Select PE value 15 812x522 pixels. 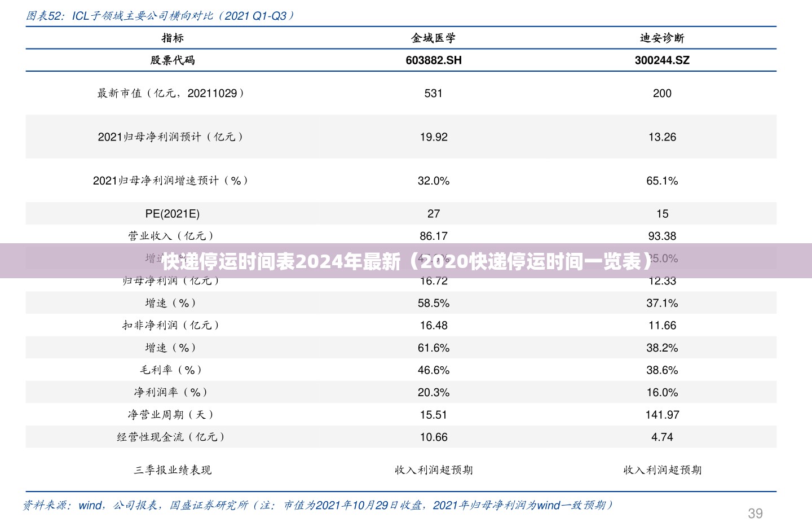coord(662,214)
